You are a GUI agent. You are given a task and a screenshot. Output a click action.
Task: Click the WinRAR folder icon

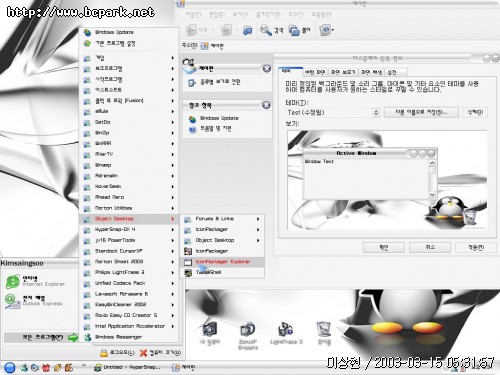point(87,144)
